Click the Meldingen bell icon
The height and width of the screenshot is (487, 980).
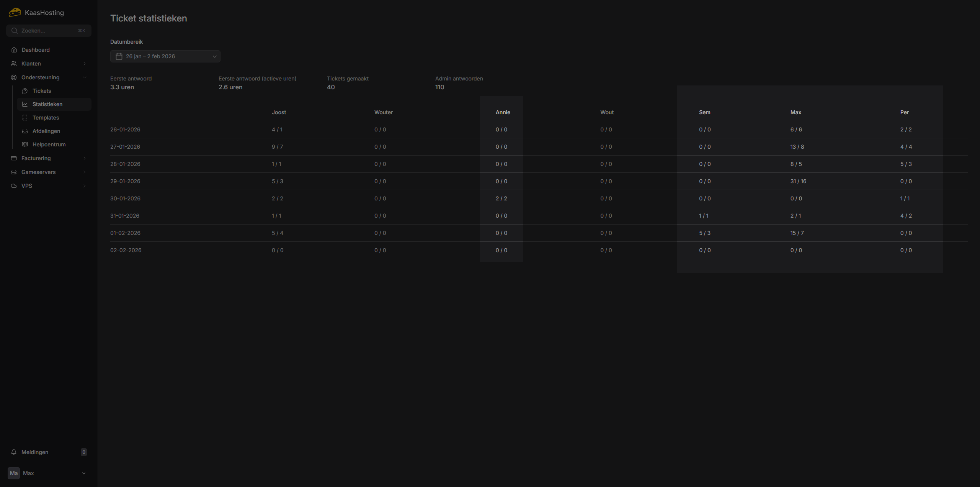pos(14,452)
